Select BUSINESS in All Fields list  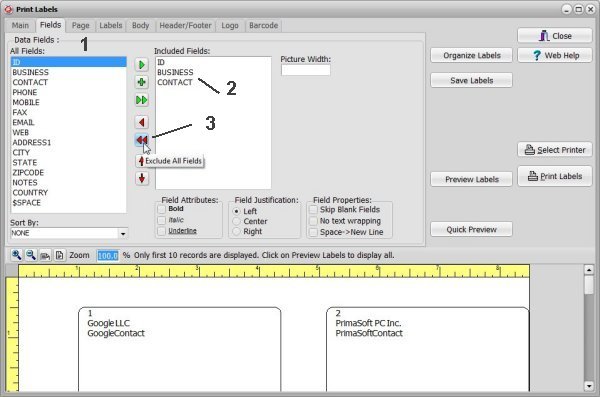(68, 72)
